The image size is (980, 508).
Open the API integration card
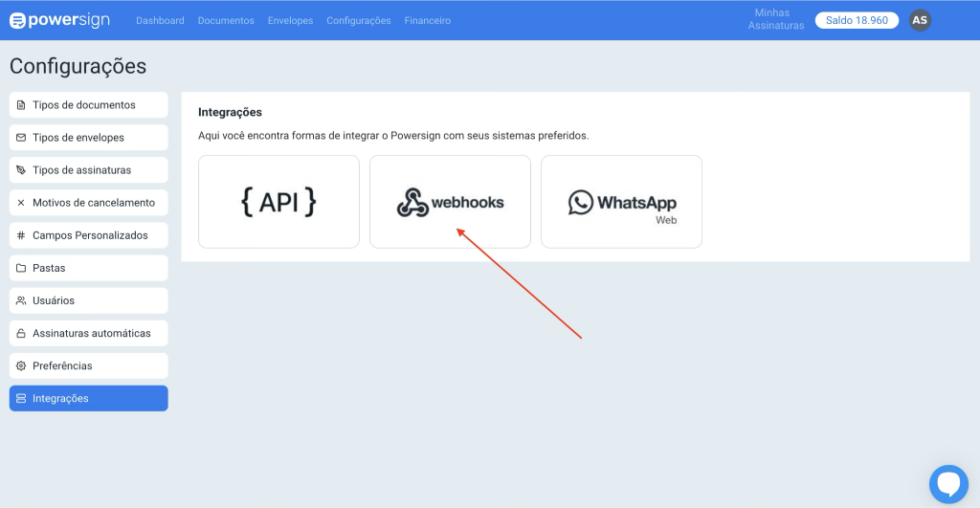tap(278, 202)
